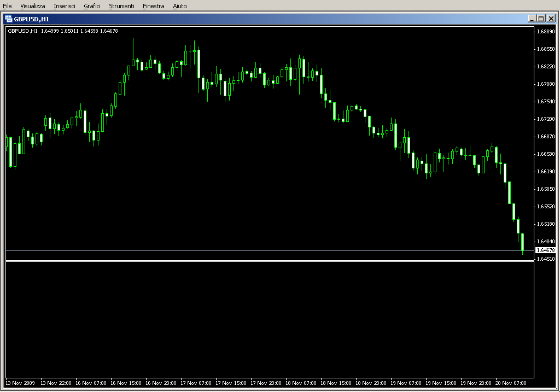Click the 17 Nov 15:00 time label
The height and width of the screenshot is (392, 560).
(x=231, y=383)
